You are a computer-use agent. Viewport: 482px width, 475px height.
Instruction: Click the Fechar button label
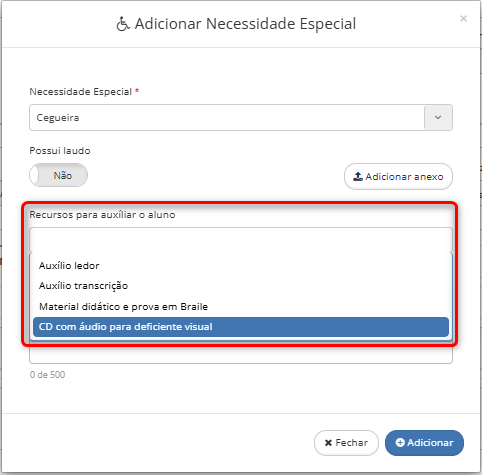click(351, 443)
